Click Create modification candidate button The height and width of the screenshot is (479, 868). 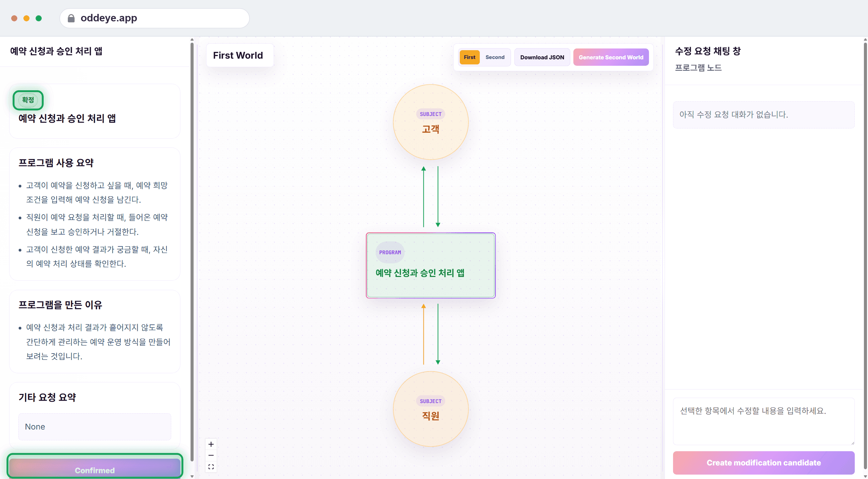tap(764, 463)
